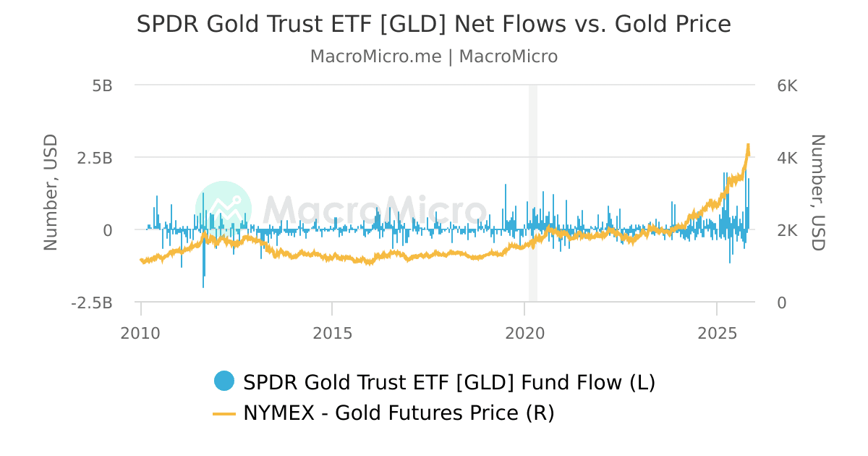Click the MacroMicro watermark logo icon
Viewport: 868px width, 456px height.
[224, 209]
